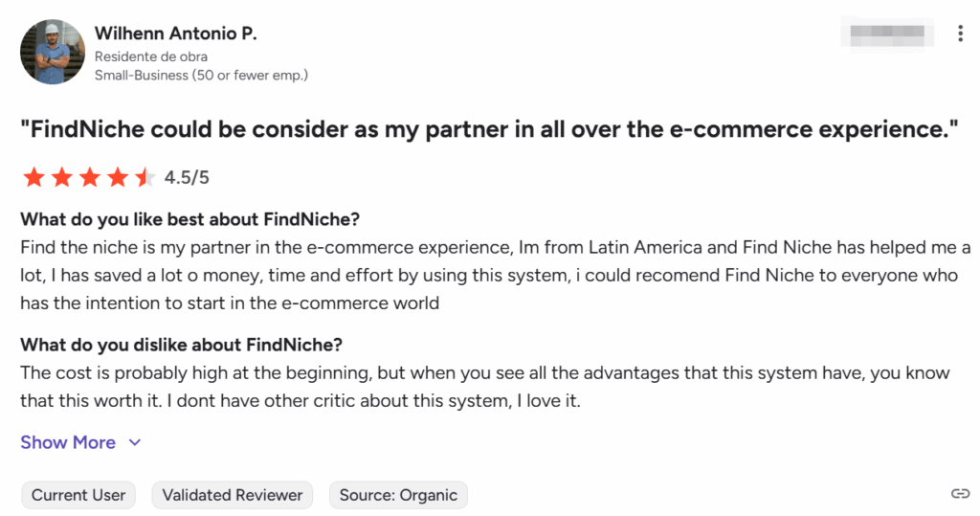This screenshot has width=980, height=516.
Task: Click the review title headline
Action: point(489,130)
